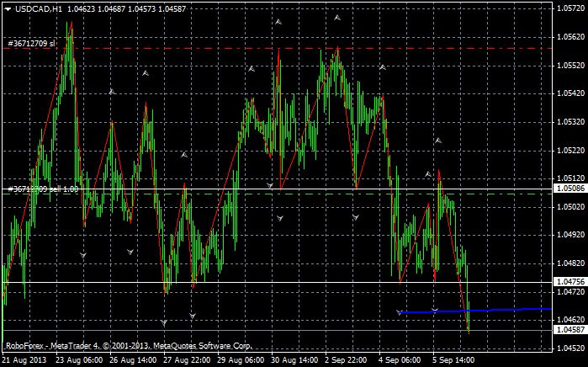Viewport: 588px width, 367px height.
Task: Click the 5 Sep 14:00 time label
Action: click(x=453, y=360)
